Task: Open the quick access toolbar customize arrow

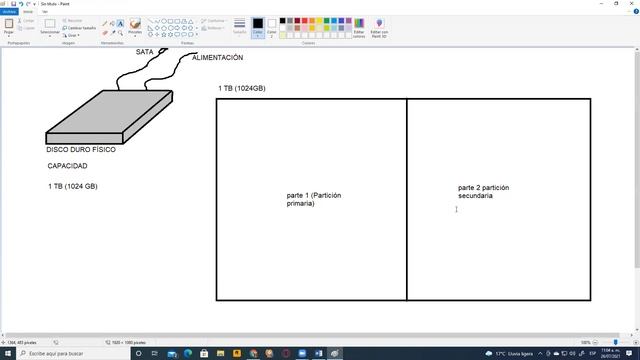Action: pyautogui.click(x=35, y=4)
